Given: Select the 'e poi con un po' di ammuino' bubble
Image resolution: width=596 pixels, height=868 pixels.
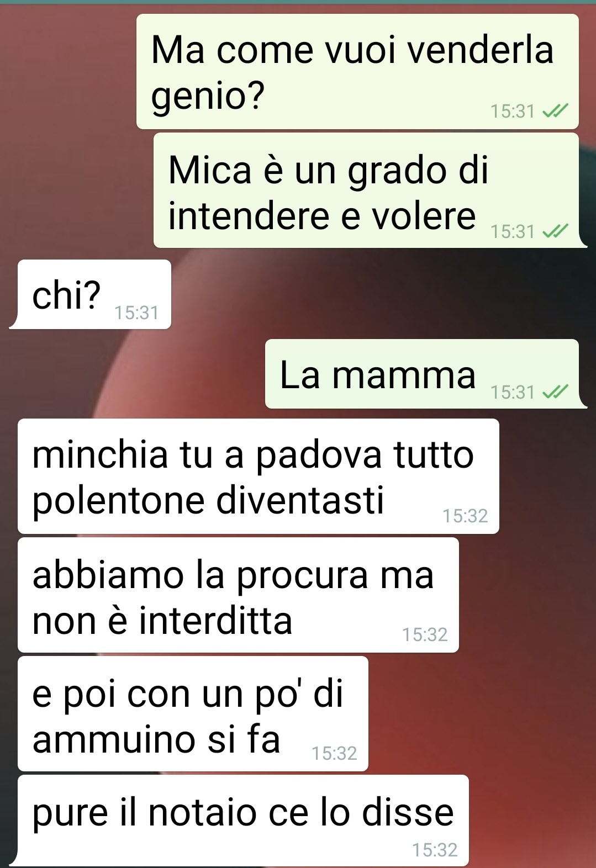Looking at the screenshot, I should point(193,714).
